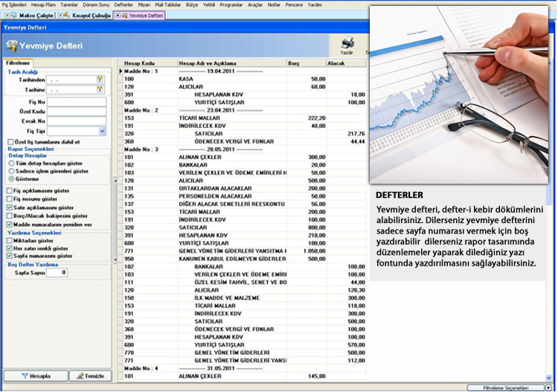
Task: Switch to the Yevmiye Defteri tab
Action: 141,15
